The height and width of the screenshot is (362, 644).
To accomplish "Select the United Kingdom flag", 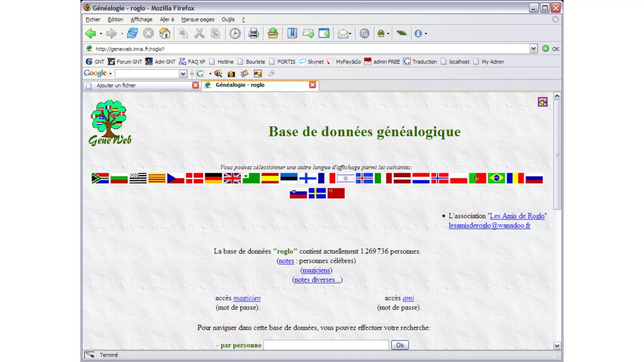I will click(x=232, y=178).
